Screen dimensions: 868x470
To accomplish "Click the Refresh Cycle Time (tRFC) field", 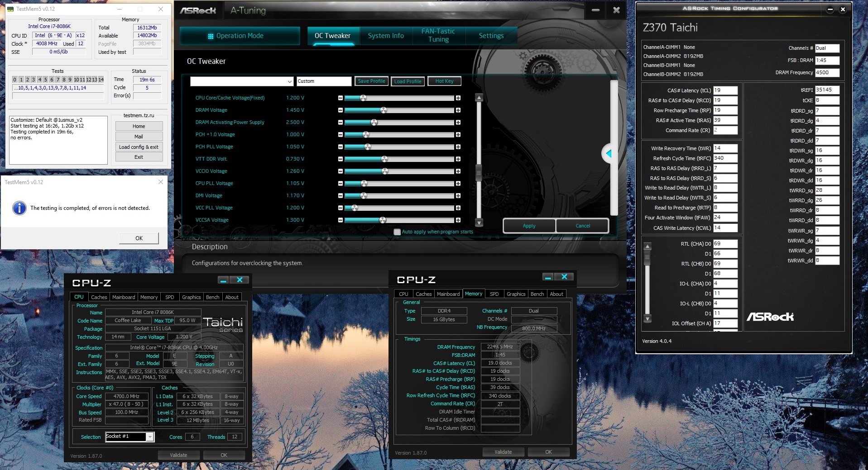I will (725, 158).
